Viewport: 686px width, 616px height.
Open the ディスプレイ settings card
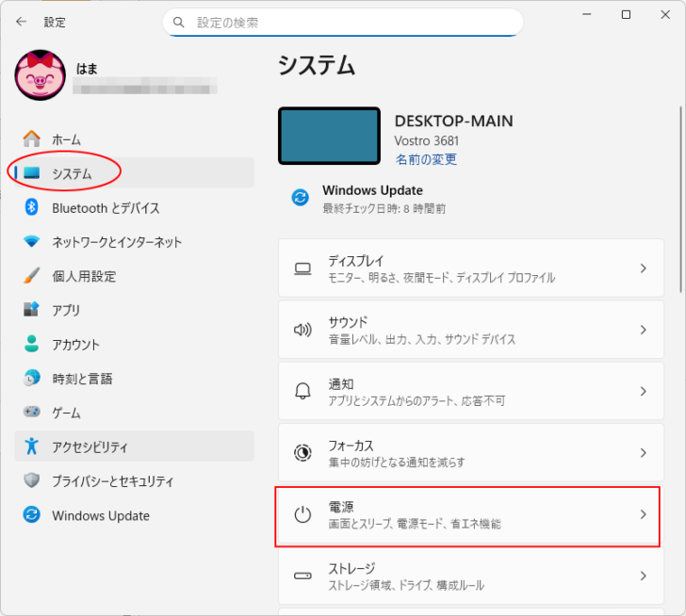(471, 268)
